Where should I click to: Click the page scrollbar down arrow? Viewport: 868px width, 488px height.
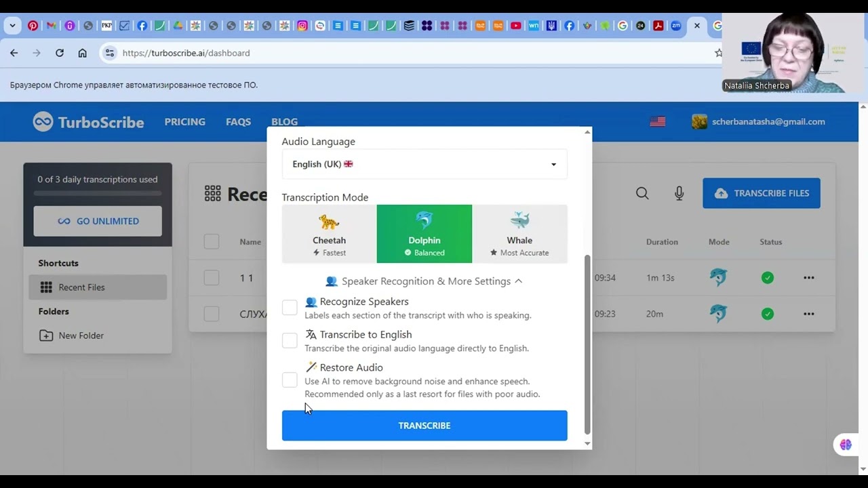pos(863,468)
